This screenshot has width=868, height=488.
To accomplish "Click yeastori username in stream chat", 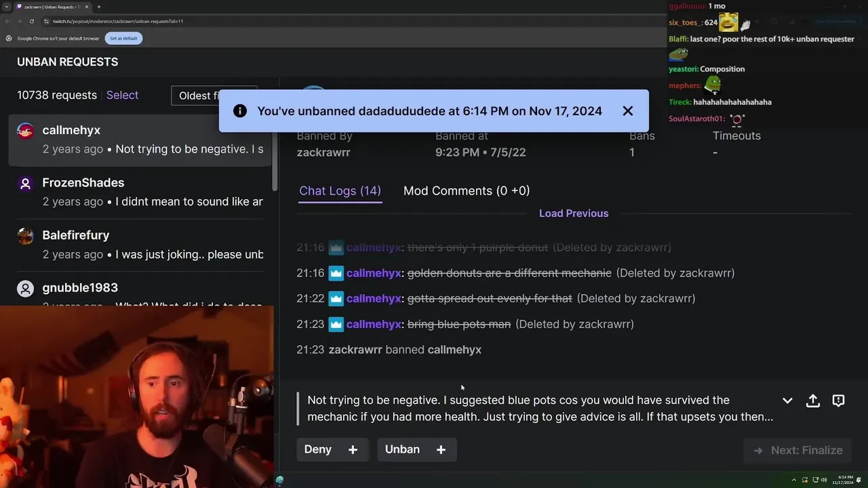I will (x=683, y=69).
